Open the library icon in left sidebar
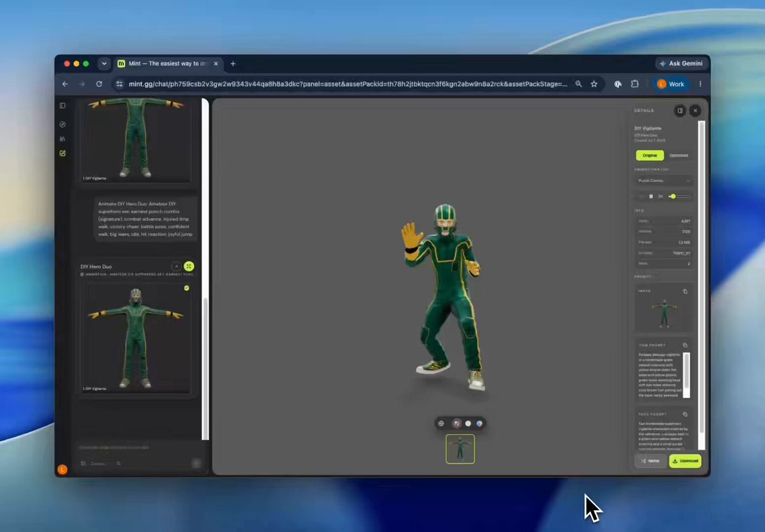The image size is (765, 532). click(x=62, y=138)
